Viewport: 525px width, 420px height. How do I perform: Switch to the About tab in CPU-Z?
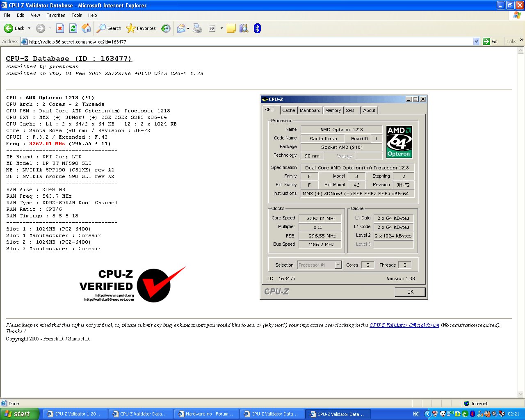[x=369, y=110]
